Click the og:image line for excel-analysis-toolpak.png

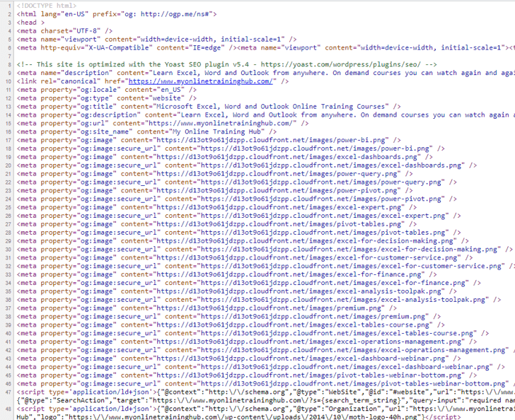pos(237,291)
